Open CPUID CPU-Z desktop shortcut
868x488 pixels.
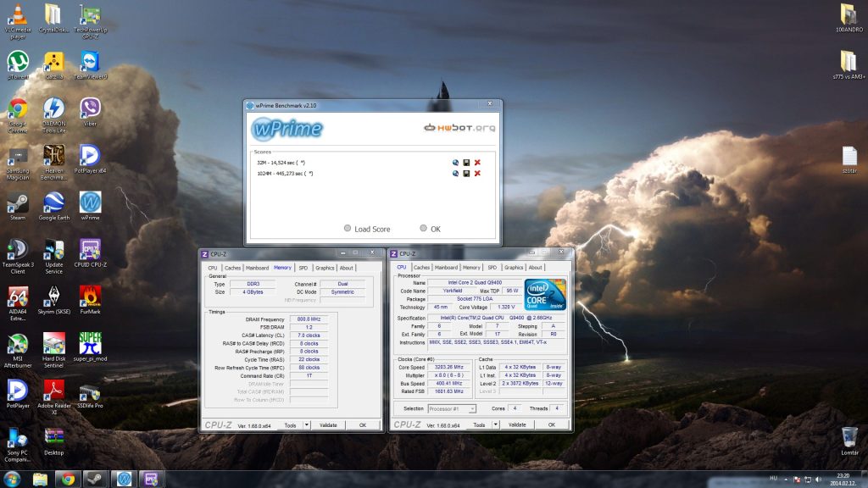[x=90, y=253]
